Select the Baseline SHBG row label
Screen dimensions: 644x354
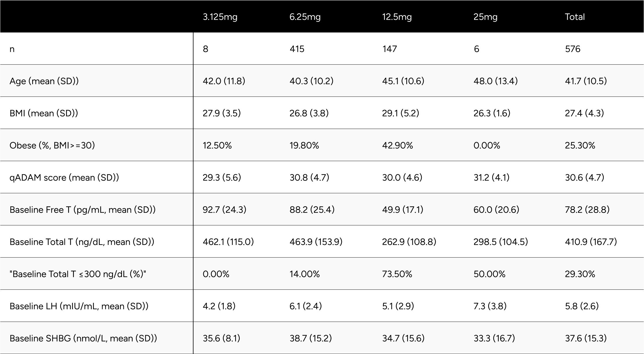click(x=83, y=338)
